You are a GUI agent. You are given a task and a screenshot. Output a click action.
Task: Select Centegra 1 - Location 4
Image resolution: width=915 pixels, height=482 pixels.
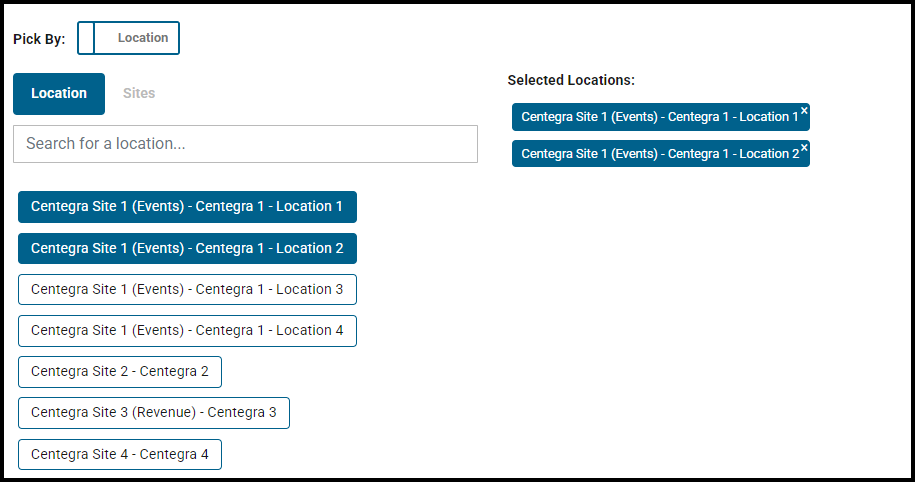(x=187, y=331)
